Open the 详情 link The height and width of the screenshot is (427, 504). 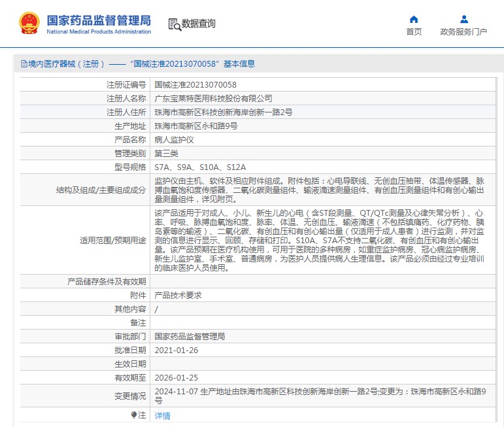point(162,415)
